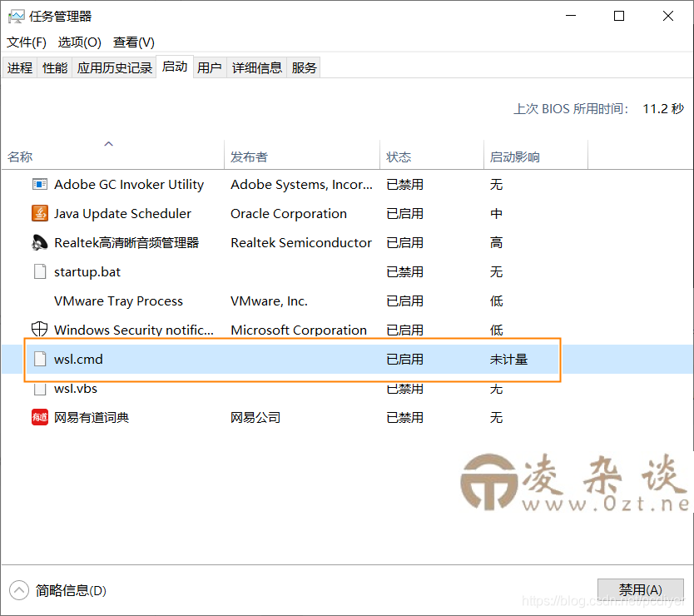Click the Task Manager title bar icon

tap(17, 17)
